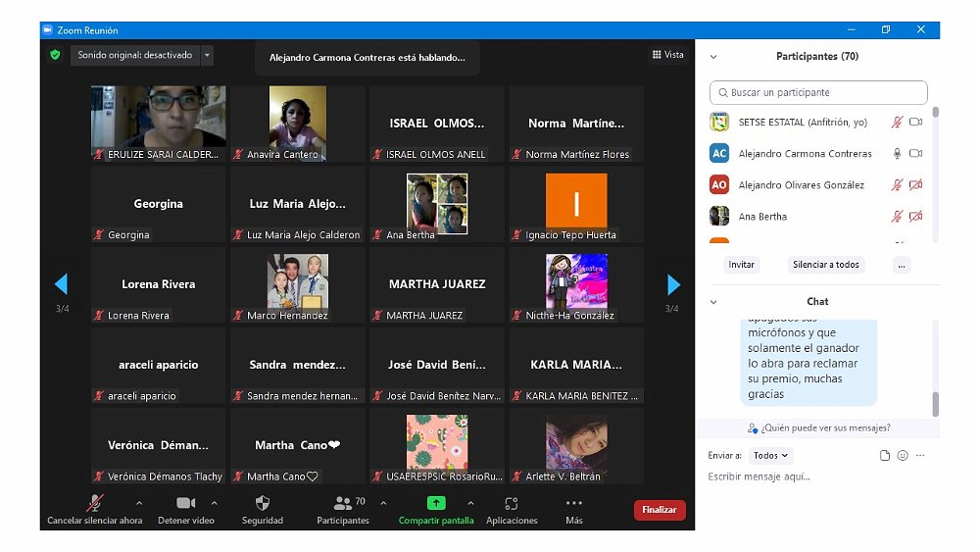Collapse the Participantes panel chevron
The height and width of the screenshot is (552, 980).
click(x=713, y=57)
